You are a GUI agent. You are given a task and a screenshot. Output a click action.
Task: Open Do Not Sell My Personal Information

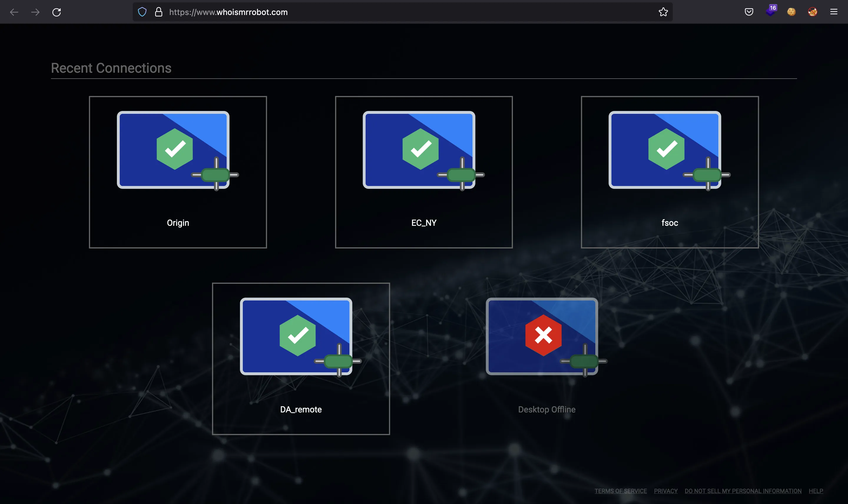pos(743,491)
